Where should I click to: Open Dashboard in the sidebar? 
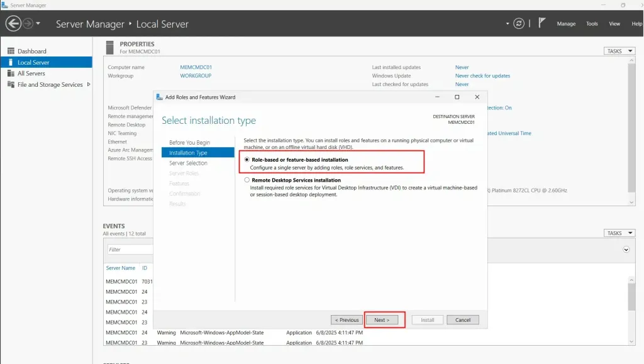coord(31,51)
